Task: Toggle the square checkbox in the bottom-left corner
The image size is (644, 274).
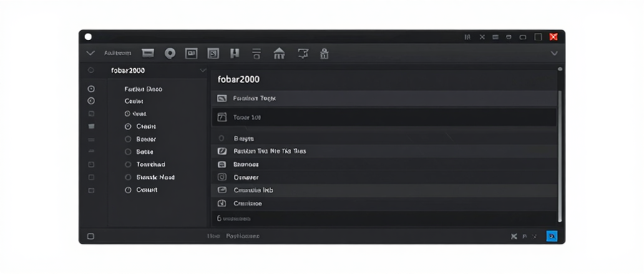Action: click(x=91, y=236)
